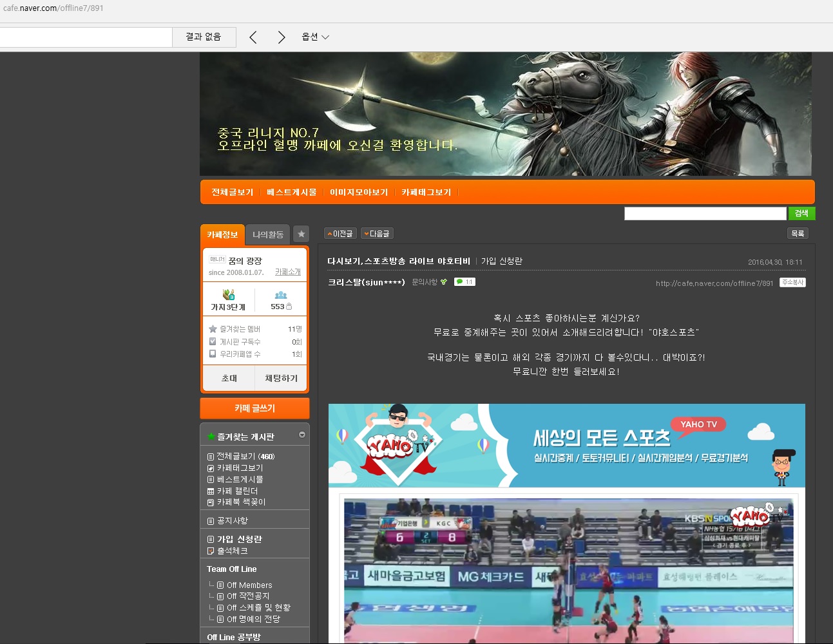Screen dimensions: 833x644
Task: Open Off Members board in sidebar
Action: tap(249, 585)
